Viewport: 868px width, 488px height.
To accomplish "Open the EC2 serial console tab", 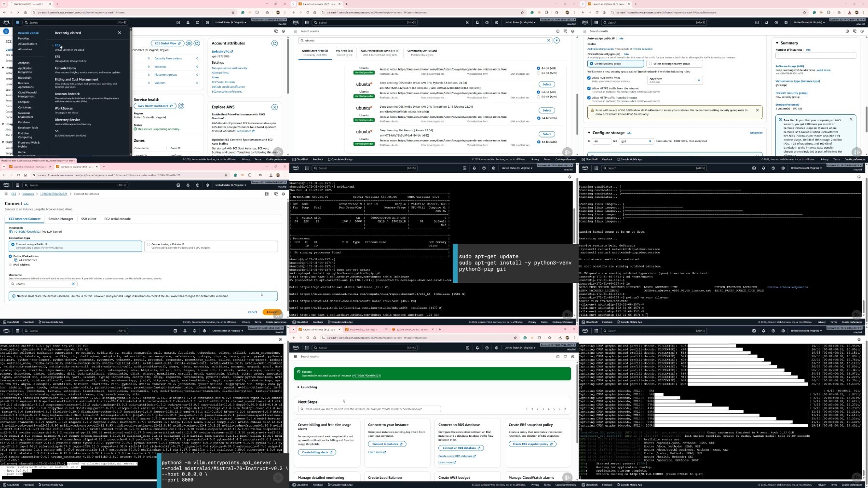I will [x=118, y=219].
